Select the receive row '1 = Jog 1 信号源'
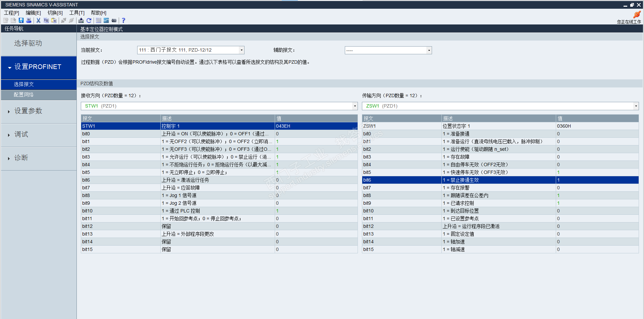644x319 pixels. pos(219,196)
